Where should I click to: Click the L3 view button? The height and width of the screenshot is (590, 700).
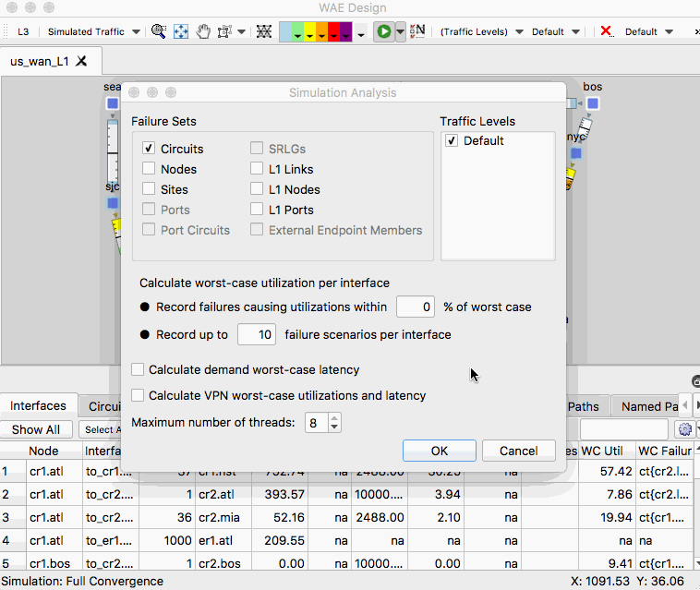tap(23, 31)
